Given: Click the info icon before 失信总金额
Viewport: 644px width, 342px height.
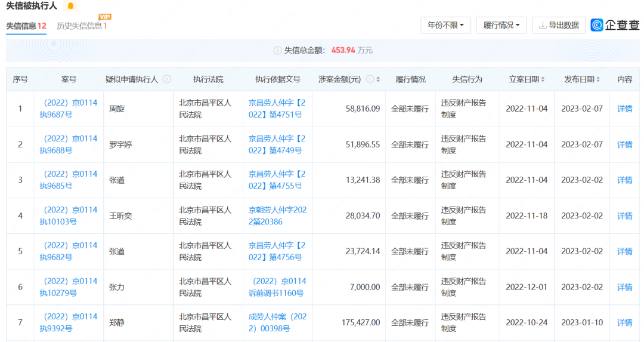Looking at the screenshot, I should pos(277,51).
